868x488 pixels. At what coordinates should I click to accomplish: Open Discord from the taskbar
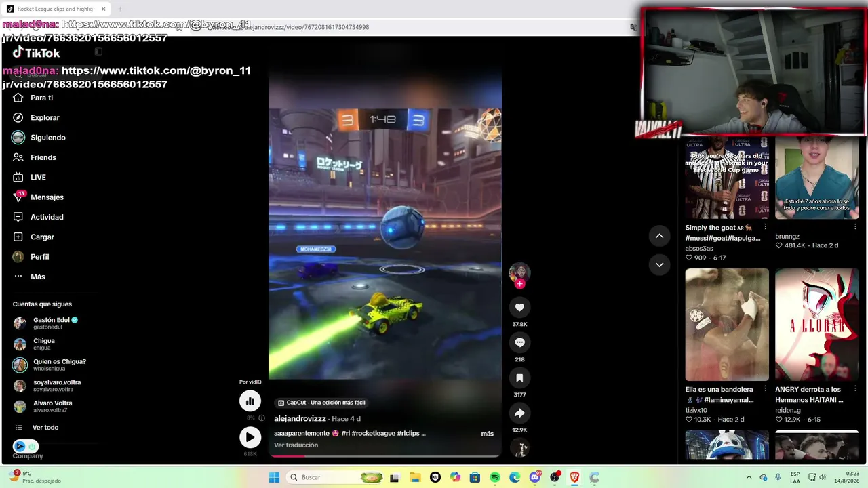coord(535,477)
